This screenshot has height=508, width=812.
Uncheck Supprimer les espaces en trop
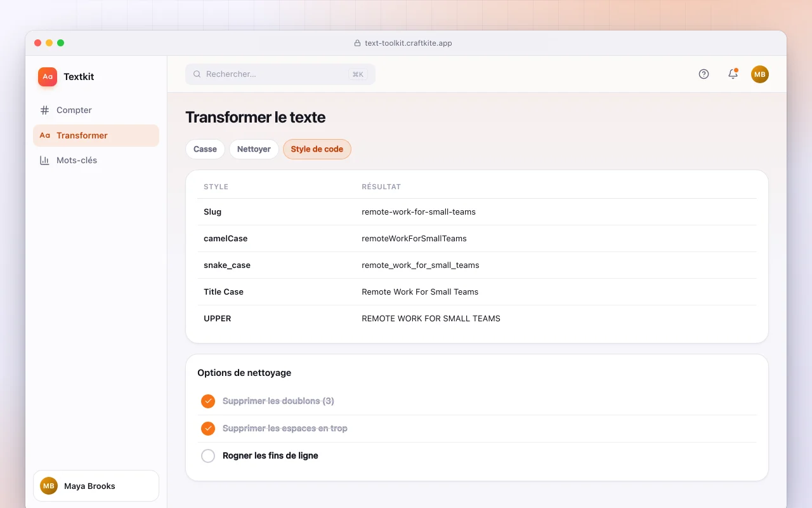pyautogui.click(x=208, y=429)
